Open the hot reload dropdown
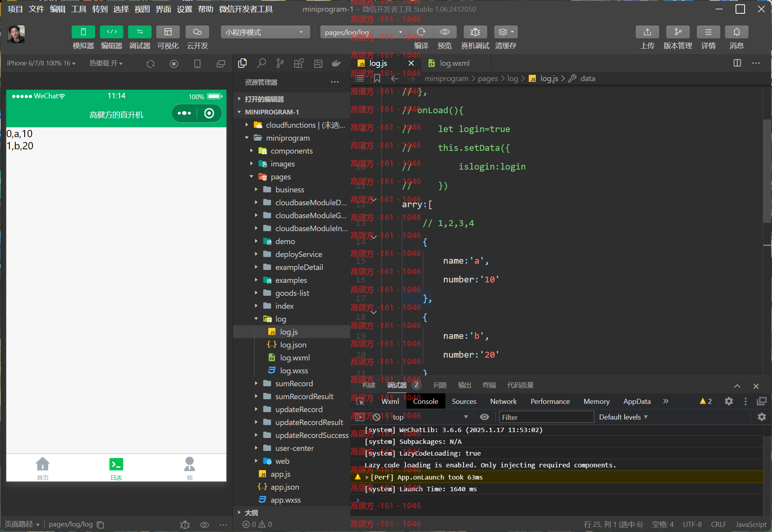This screenshot has height=532, width=772. click(106, 63)
